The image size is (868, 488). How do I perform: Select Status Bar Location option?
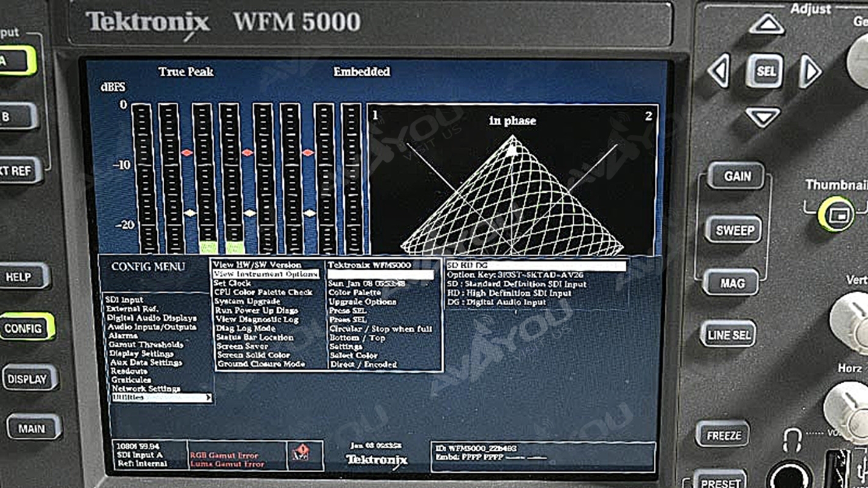pyautogui.click(x=255, y=337)
